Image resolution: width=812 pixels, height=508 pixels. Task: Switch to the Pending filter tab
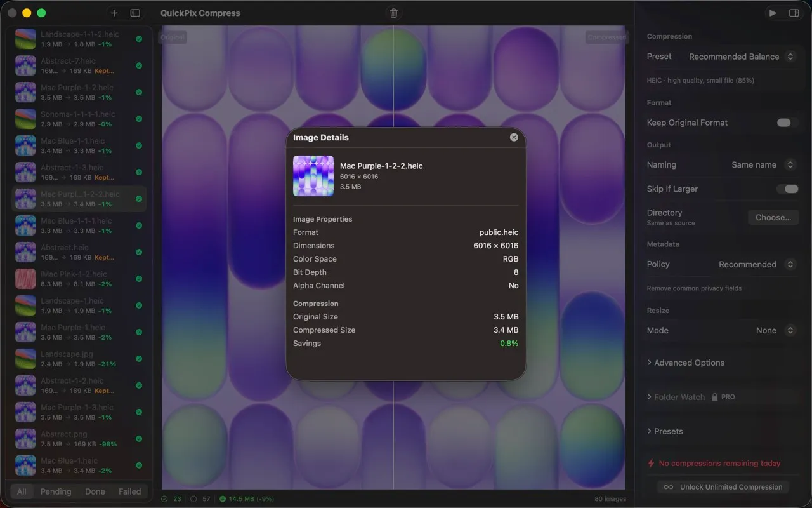pyautogui.click(x=56, y=491)
